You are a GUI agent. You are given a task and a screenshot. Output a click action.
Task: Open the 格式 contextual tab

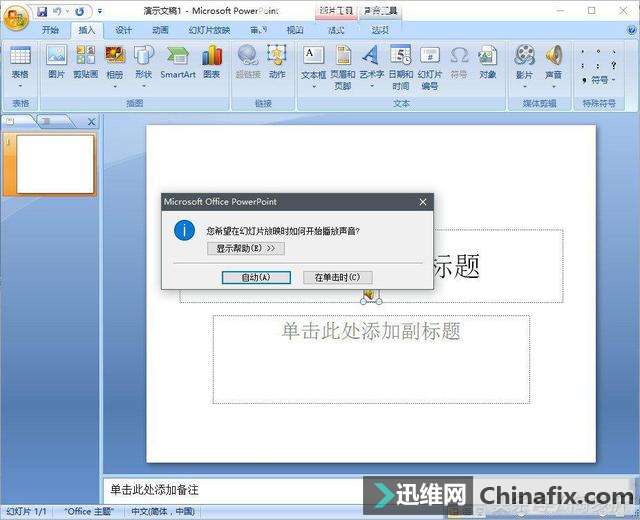pyautogui.click(x=336, y=30)
